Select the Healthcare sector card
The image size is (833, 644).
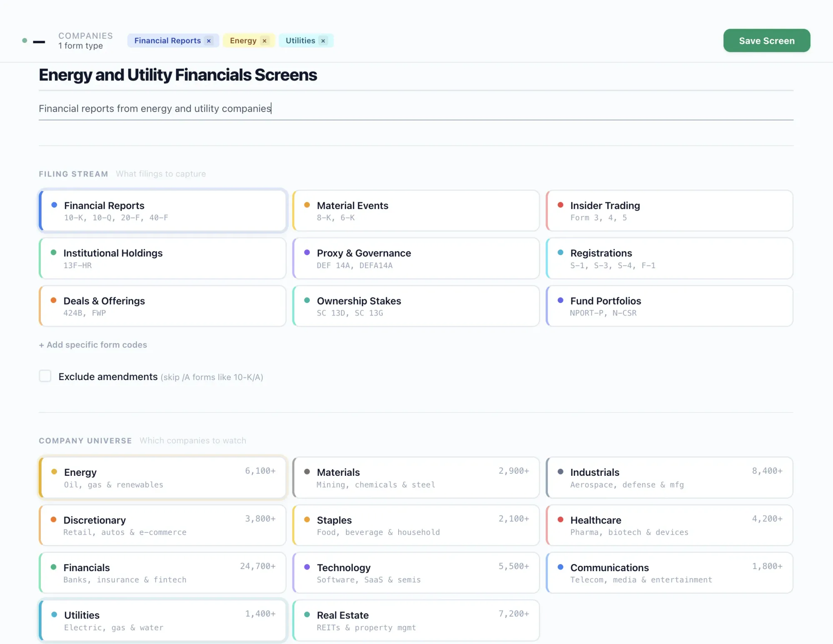tap(669, 525)
